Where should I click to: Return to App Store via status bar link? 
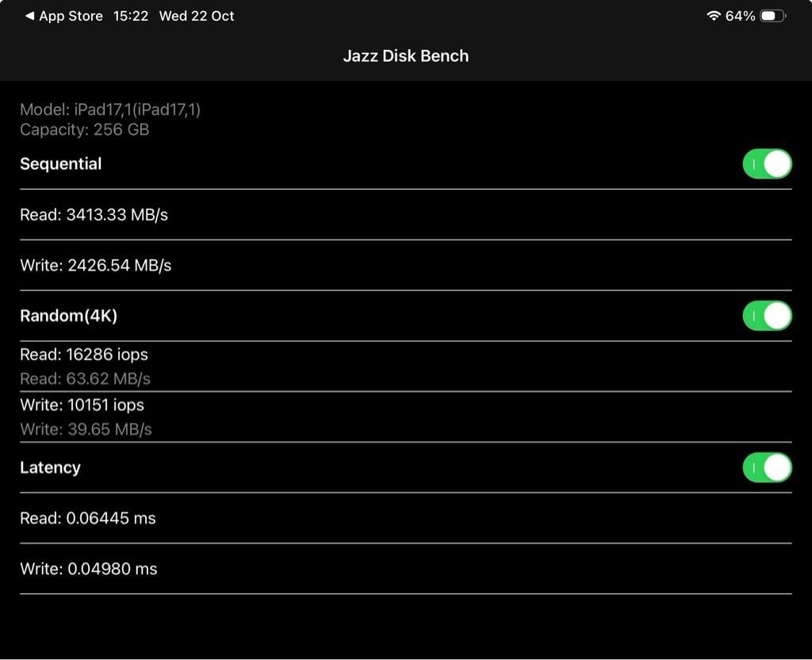coord(64,16)
